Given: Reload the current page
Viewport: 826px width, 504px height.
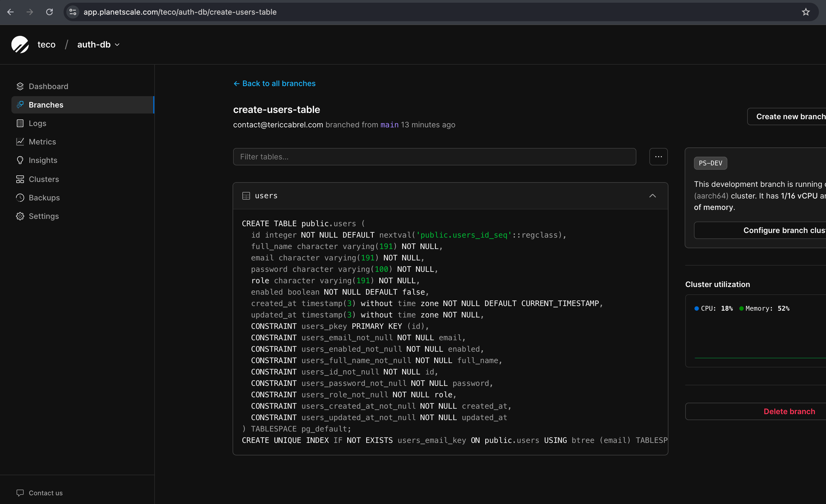Looking at the screenshot, I should click(x=49, y=12).
